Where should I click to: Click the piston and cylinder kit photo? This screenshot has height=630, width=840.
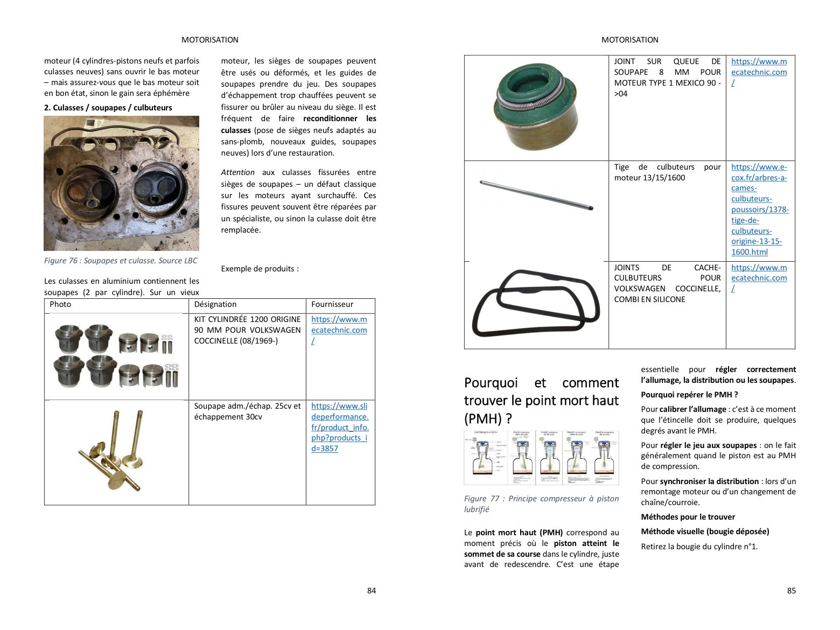116,356
